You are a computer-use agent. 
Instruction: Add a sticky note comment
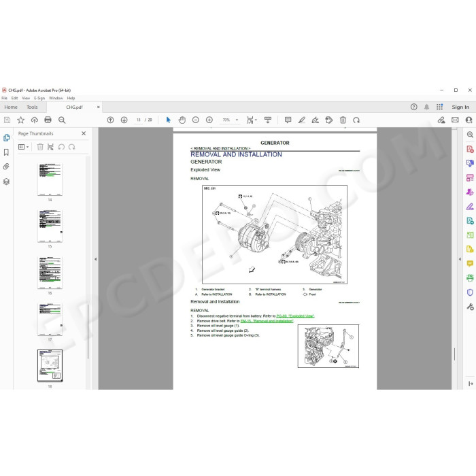pos(288,120)
